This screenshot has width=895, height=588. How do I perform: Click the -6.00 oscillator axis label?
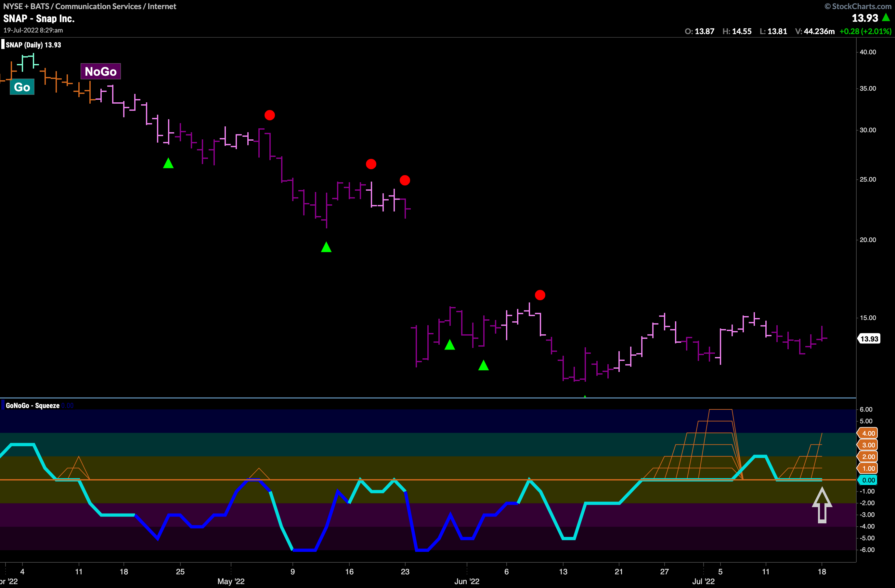pos(867,550)
